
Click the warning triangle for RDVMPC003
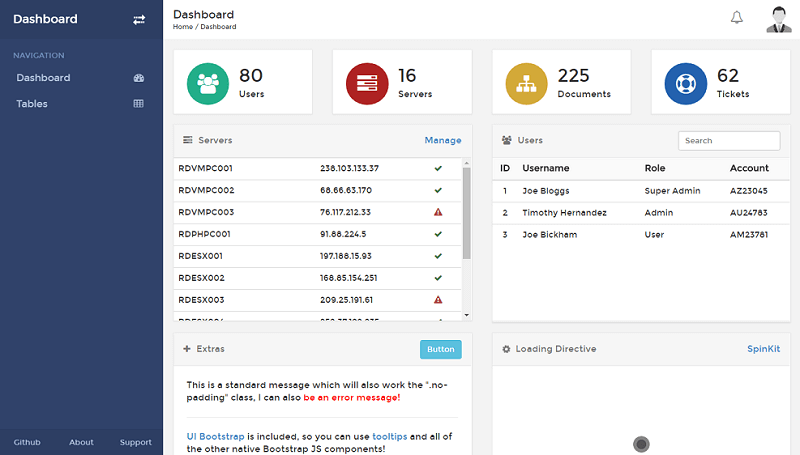438,212
